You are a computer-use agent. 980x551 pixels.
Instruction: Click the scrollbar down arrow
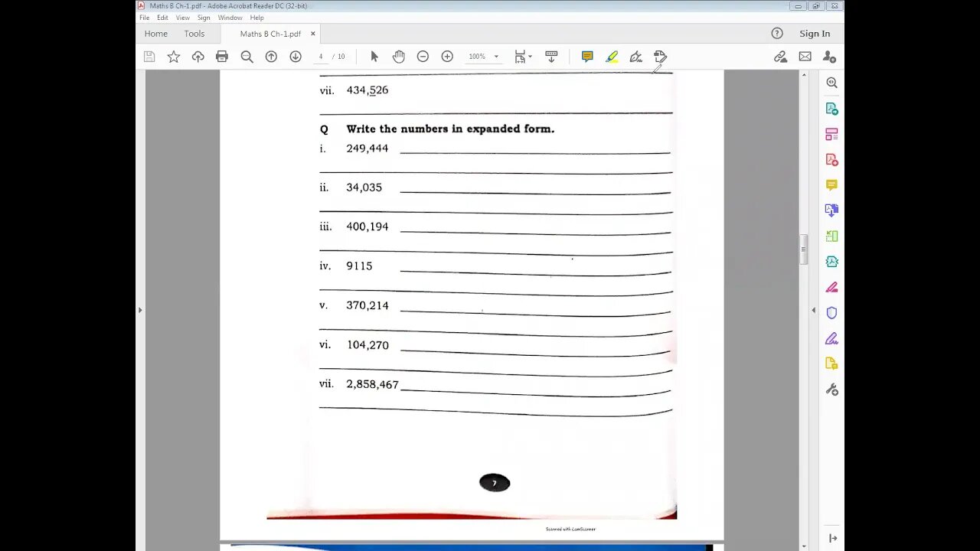click(x=803, y=546)
